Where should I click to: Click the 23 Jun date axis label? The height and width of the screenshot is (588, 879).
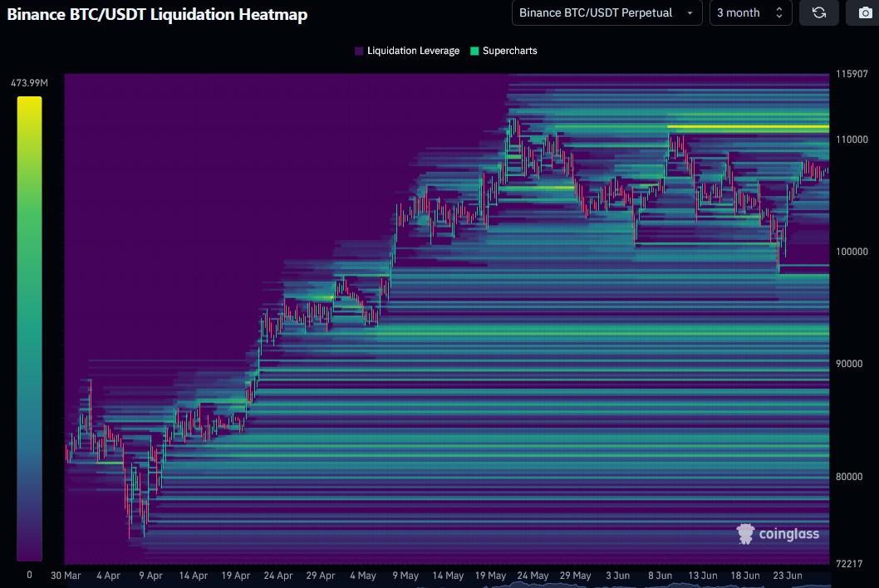pos(788,576)
